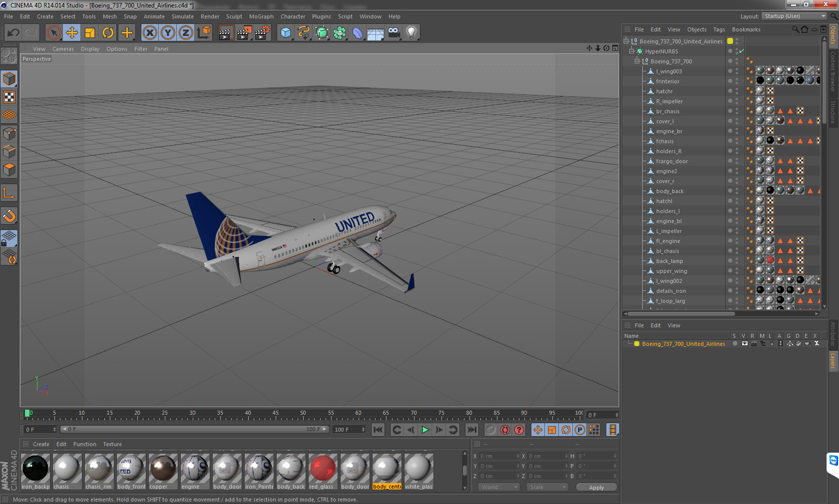The width and height of the screenshot is (839, 504).
Task: Add a camera object
Action: pyautogui.click(x=394, y=33)
